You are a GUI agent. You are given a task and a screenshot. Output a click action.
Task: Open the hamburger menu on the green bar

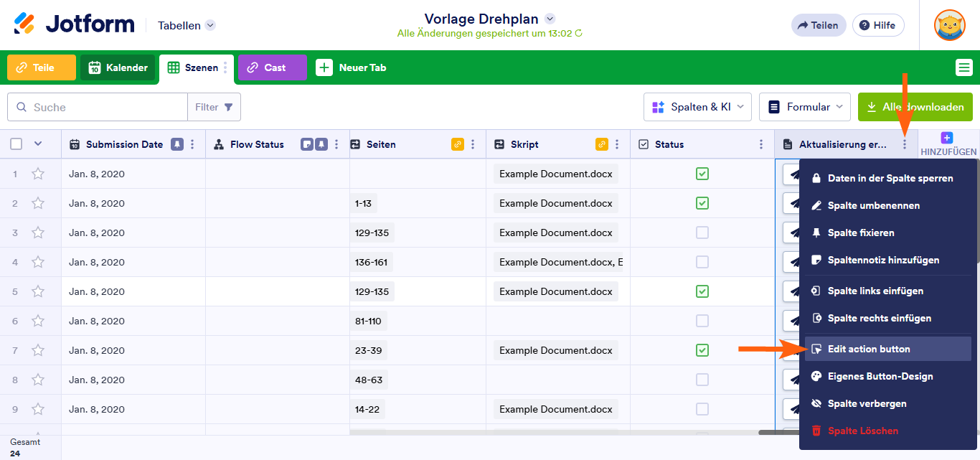964,67
